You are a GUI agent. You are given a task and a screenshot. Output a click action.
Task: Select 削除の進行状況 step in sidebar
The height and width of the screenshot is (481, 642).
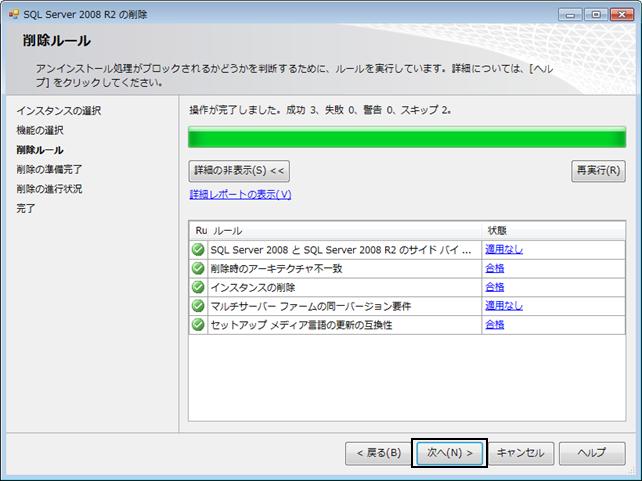coord(49,189)
